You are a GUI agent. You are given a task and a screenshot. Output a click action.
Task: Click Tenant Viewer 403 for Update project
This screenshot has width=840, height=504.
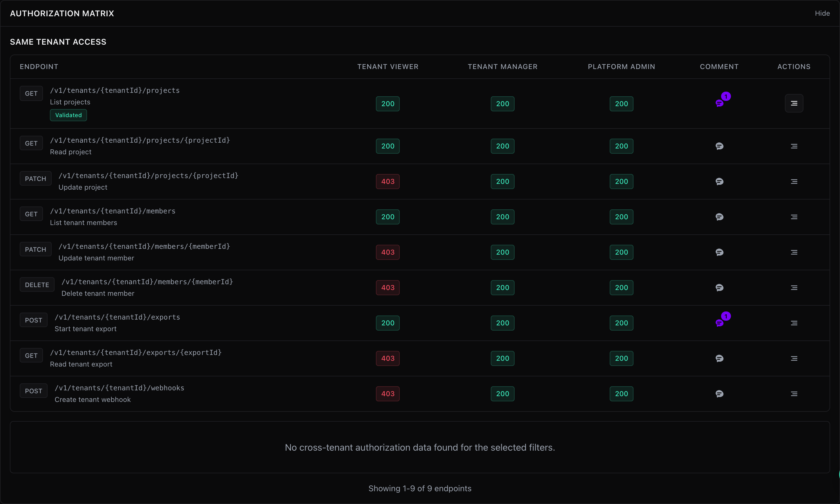pyautogui.click(x=388, y=181)
